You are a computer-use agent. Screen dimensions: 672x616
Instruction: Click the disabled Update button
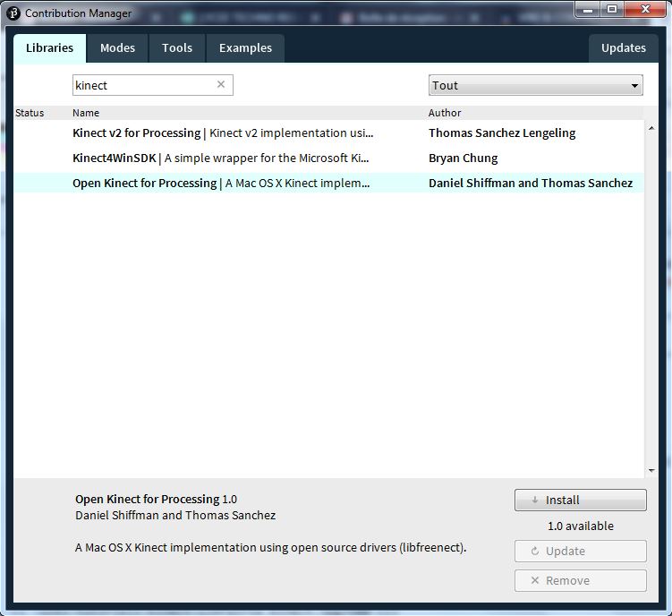pyautogui.click(x=580, y=551)
